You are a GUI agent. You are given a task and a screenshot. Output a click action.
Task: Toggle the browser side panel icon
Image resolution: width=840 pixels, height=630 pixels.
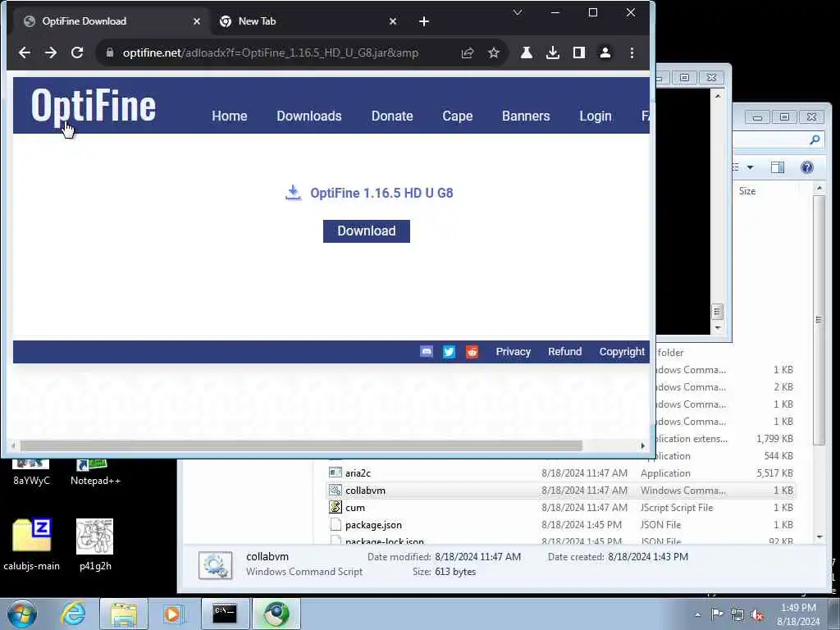[x=578, y=52]
